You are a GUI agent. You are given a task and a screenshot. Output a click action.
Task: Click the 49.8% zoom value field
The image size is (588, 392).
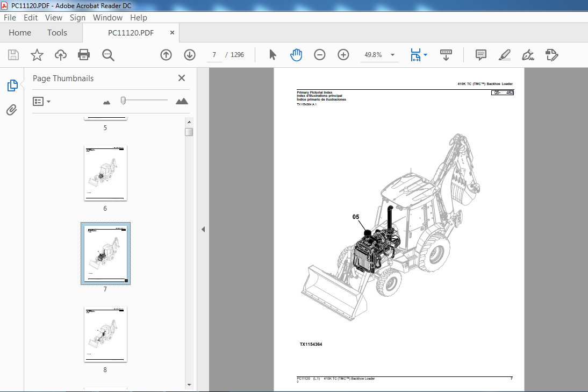(x=373, y=55)
